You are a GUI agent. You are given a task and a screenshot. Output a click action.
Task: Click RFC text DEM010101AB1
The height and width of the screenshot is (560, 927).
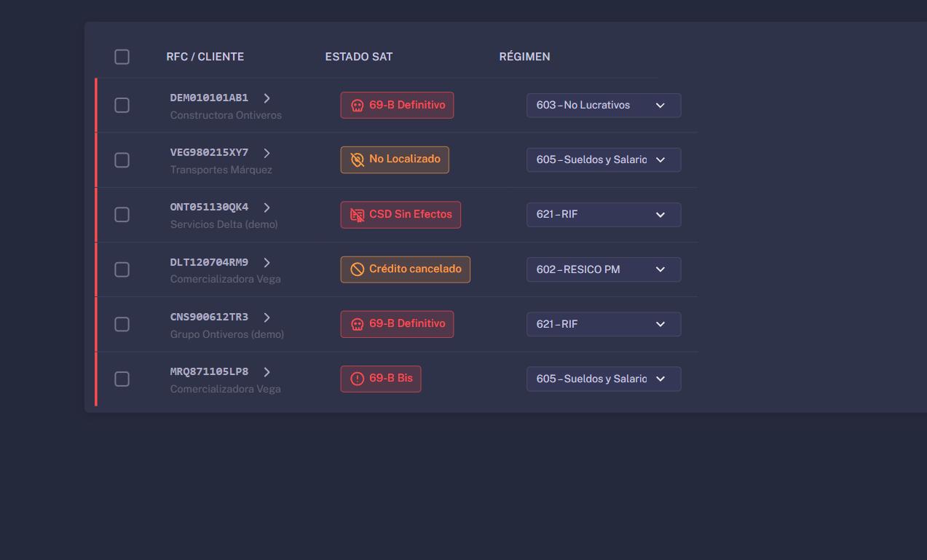click(x=209, y=98)
